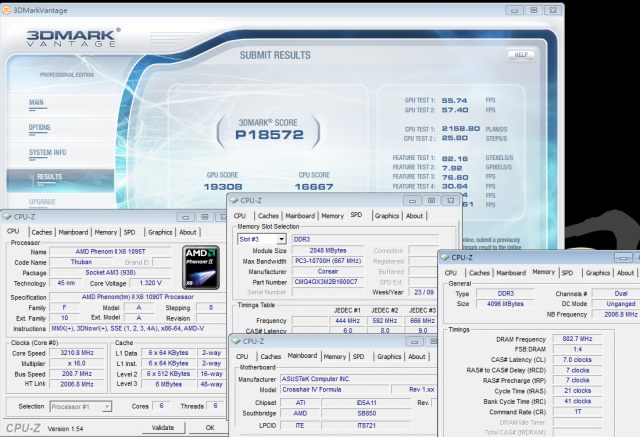Switch to Graphics tab in CPU-Z CPU window

tap(160, 232)
